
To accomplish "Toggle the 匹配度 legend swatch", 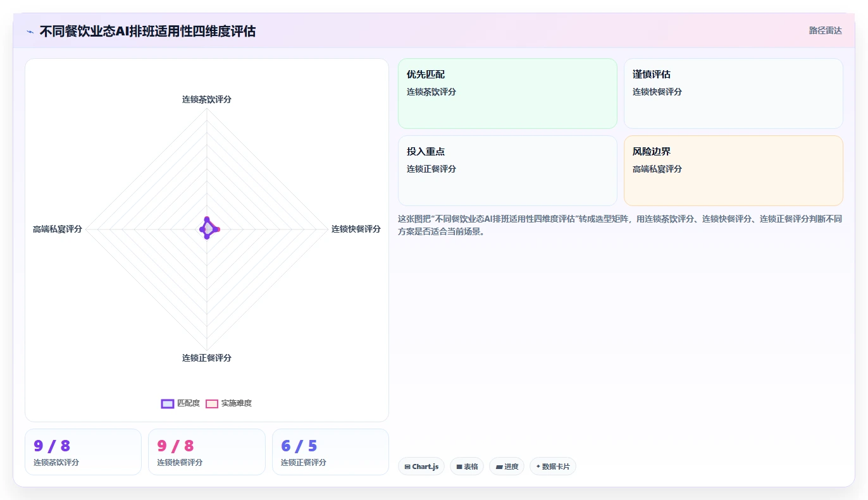I will pyautogui.click(x=168, y=404).
